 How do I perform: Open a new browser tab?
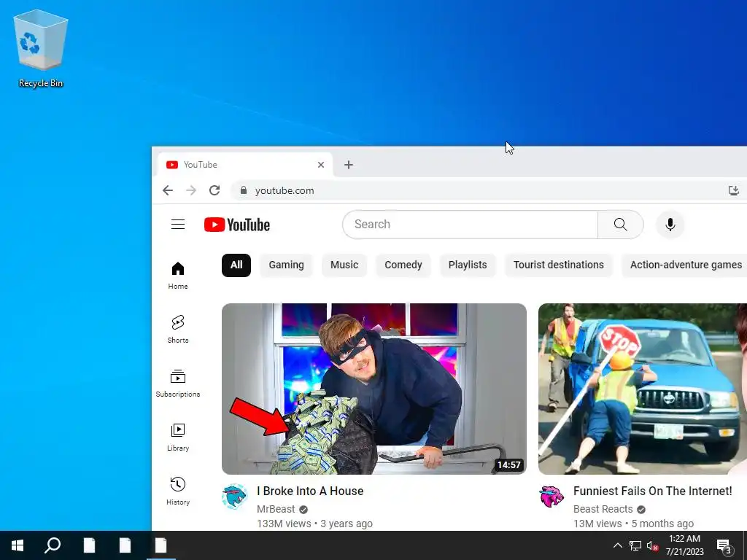tap(349, 165)
